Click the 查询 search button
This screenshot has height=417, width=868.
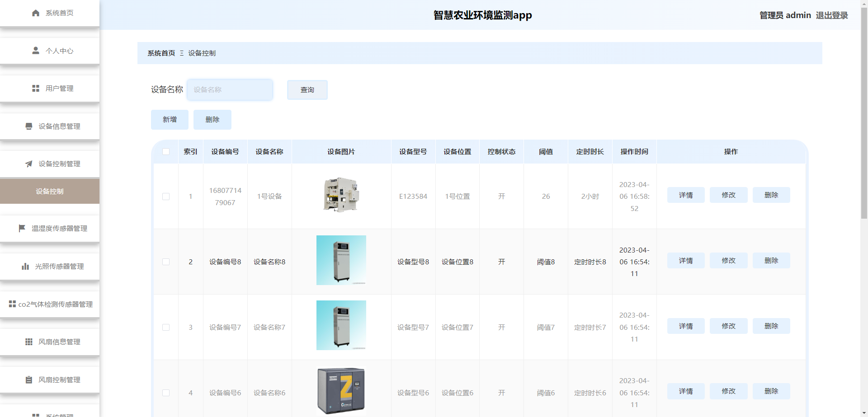307,89
